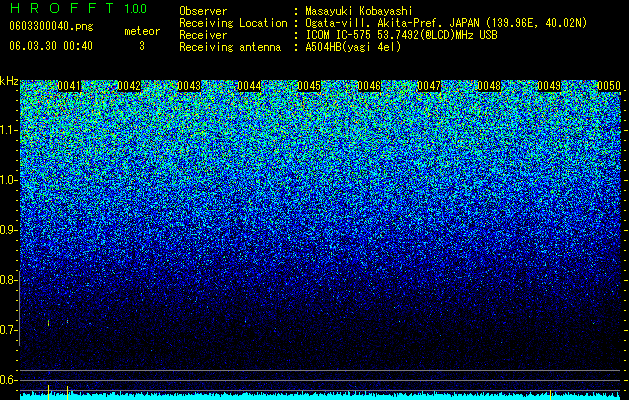
Task: Select the 0044 time marker
Action: coord(249,86)
